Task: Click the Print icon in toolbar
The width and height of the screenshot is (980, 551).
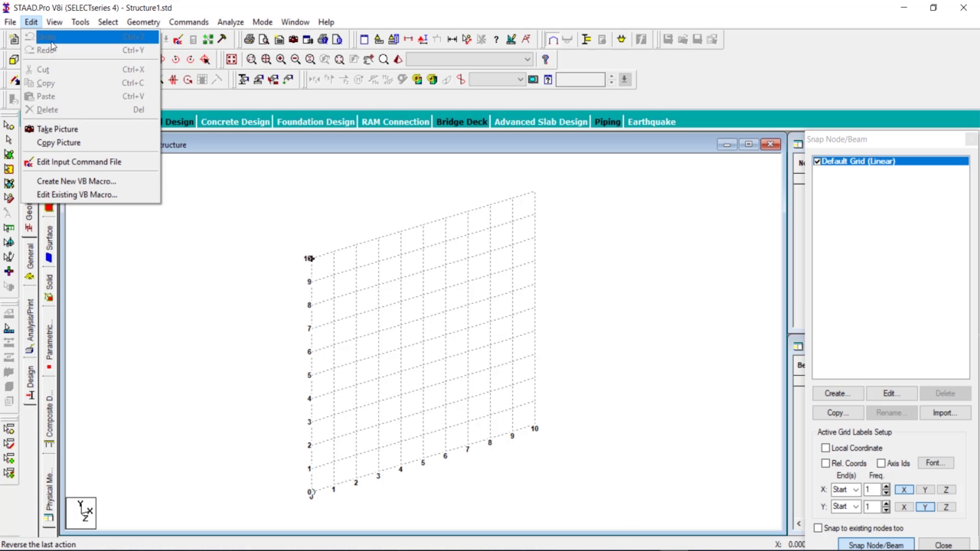Action: coord(249,39)
